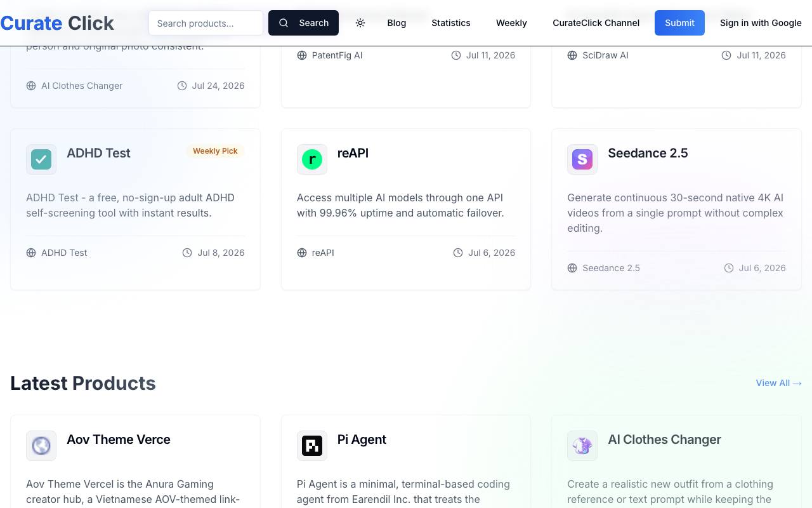Open the Blog page
The height and width of the screenshot is (508, 812).
pos(396,23)
